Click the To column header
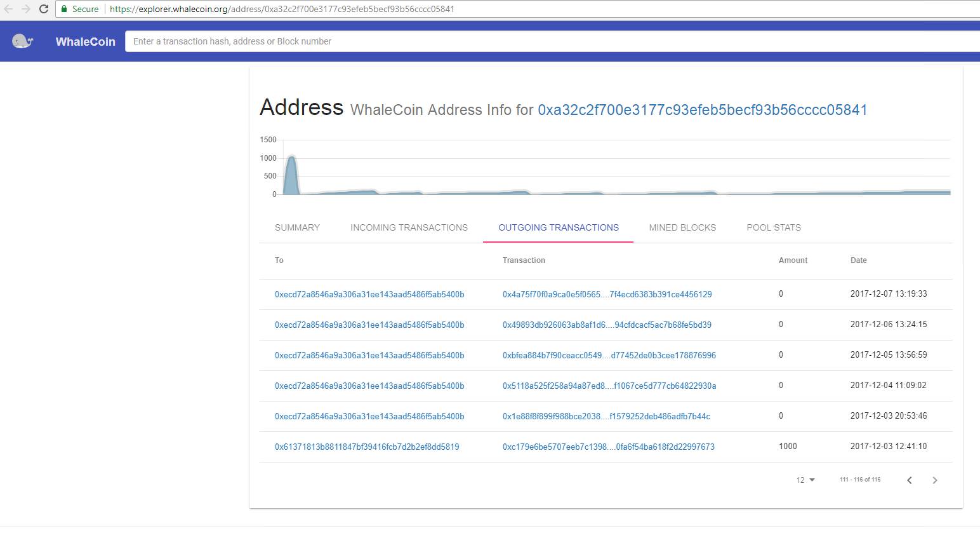The width and height of the screenshot is (980, 533). pos(279,260)
